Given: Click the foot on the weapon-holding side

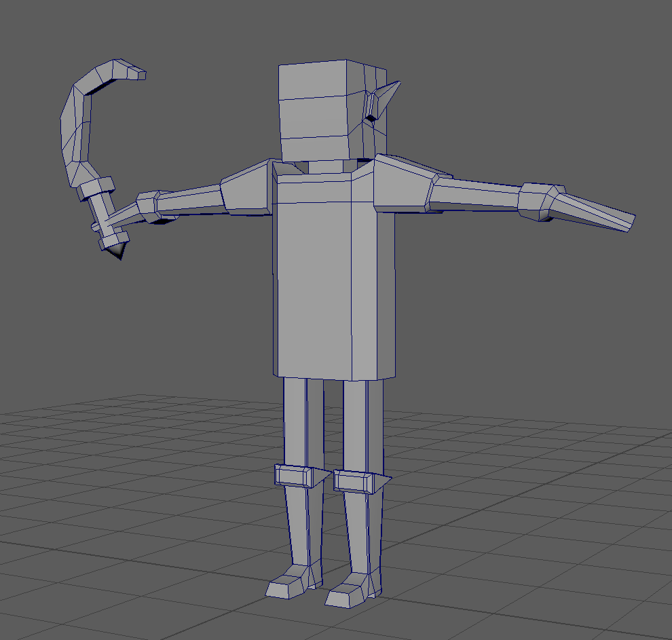Looking at the screenshot, I should click(x=293, y=582).
